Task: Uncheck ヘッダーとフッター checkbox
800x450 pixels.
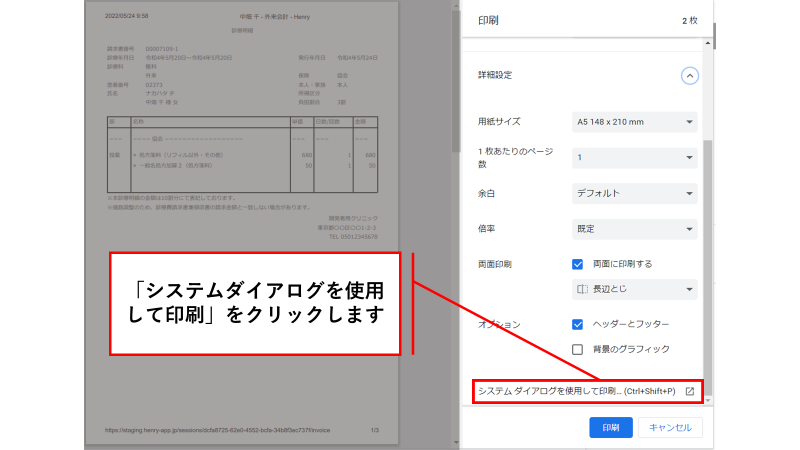Action: point(577,324)
